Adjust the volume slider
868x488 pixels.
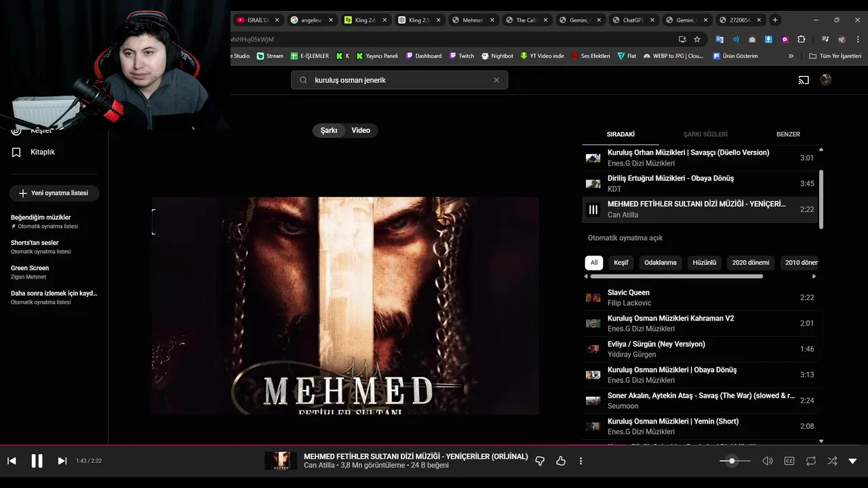click(x=735, y=461)
